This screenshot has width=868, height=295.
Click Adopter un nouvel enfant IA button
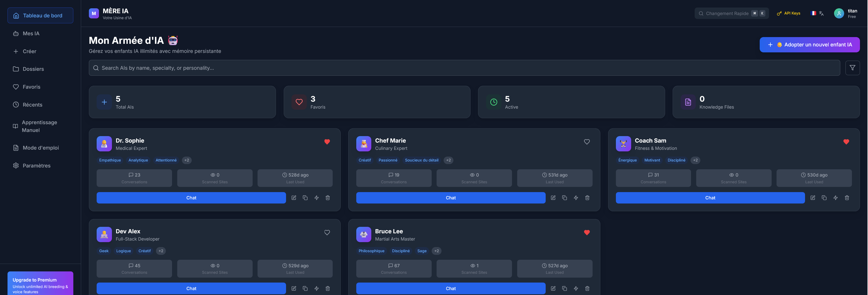809,45
